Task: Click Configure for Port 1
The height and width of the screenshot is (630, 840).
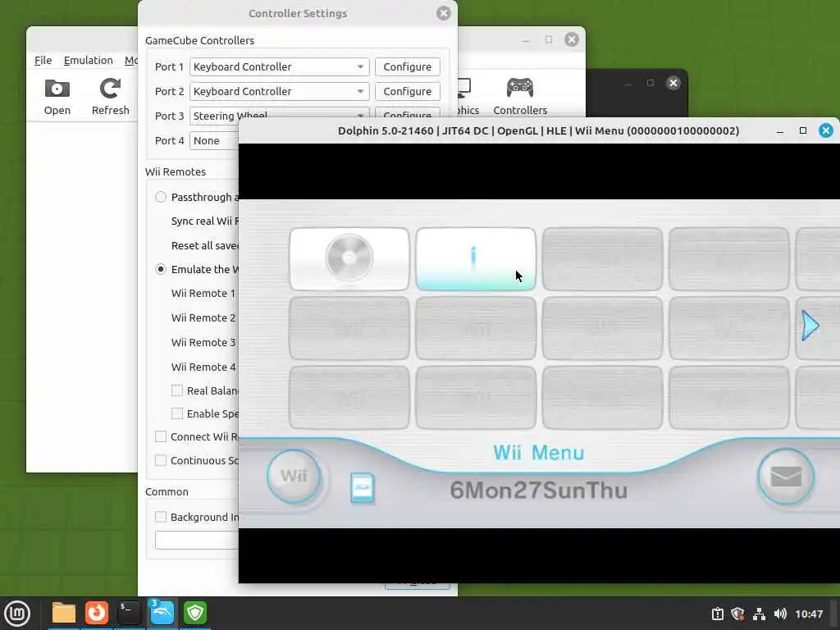Action: tap(407, 67)
